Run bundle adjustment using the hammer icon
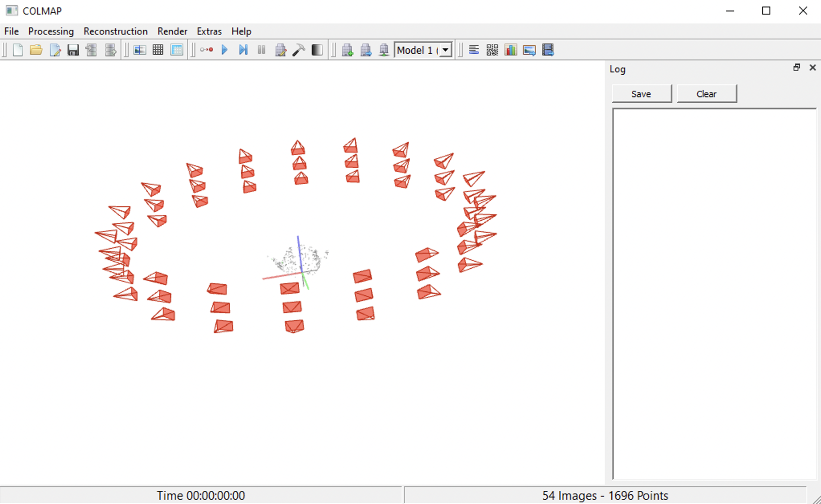The image size is (821, 504). (x=298, y=50)
